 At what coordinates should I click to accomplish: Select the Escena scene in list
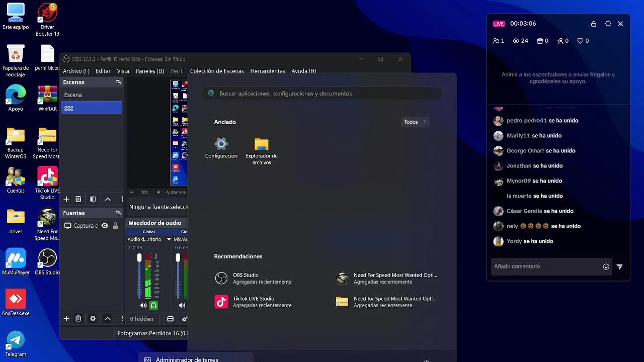coord(92,95)
